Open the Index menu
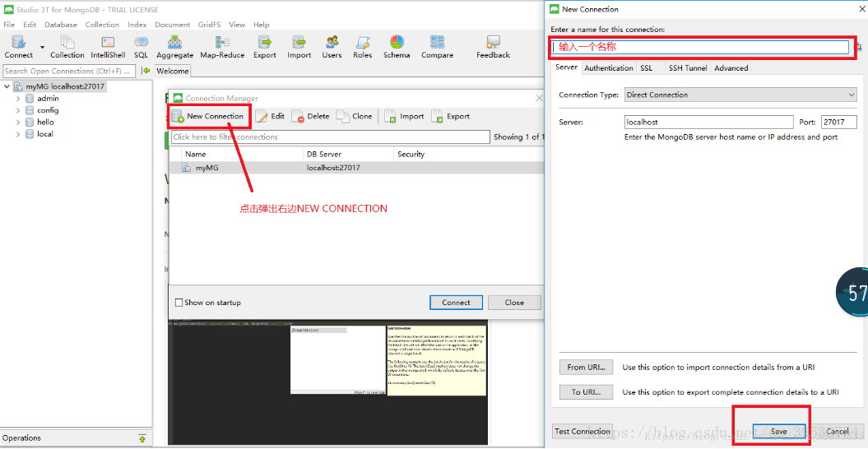The image size is (868, 449). (137, 25)
